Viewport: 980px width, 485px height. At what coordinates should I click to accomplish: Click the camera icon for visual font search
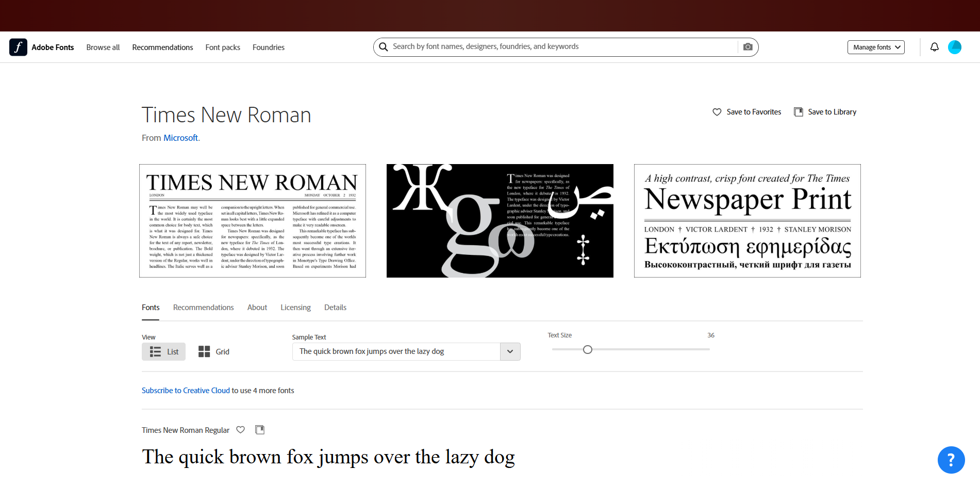point(747,46)
